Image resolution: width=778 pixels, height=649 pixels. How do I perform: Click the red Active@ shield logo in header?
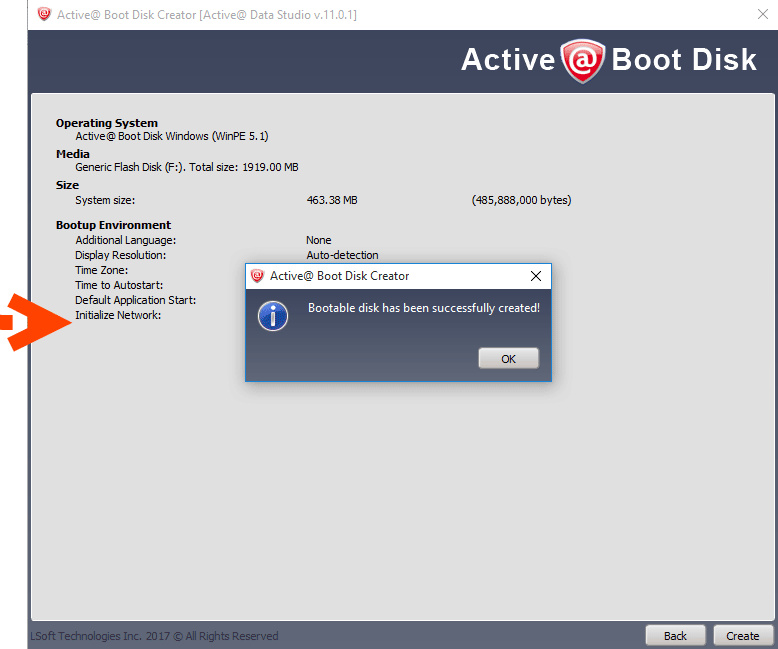coord(582,60)
